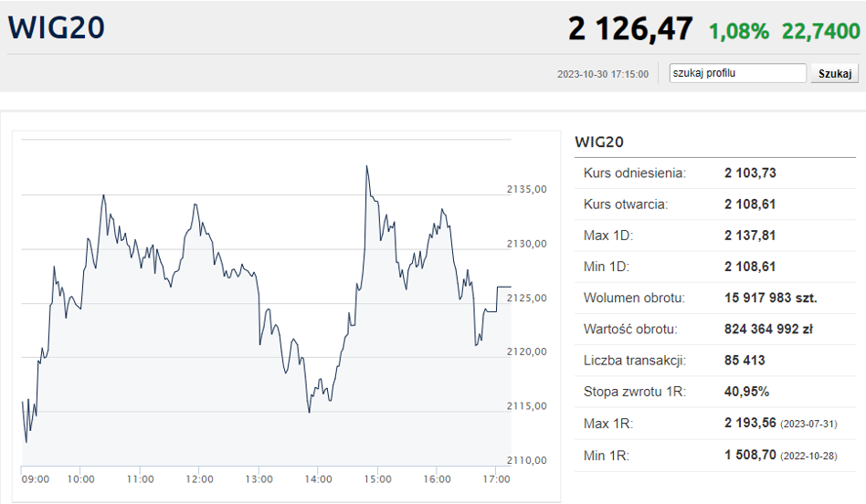
Task: Click the WIG20 heading above the statistics table
Action: click(598, 142)
